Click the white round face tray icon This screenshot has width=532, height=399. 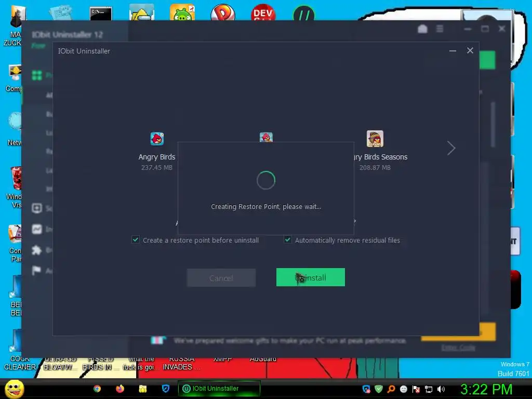tap(403, 389)
